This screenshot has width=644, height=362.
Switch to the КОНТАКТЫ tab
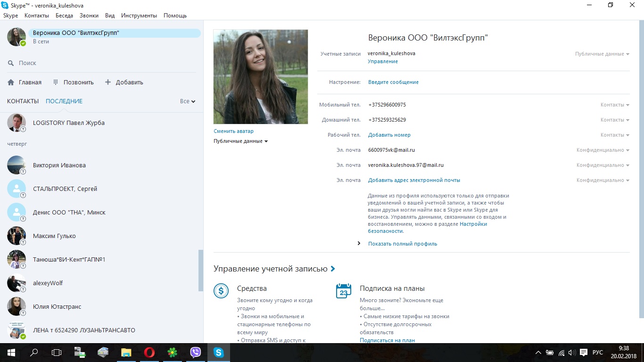23,101
